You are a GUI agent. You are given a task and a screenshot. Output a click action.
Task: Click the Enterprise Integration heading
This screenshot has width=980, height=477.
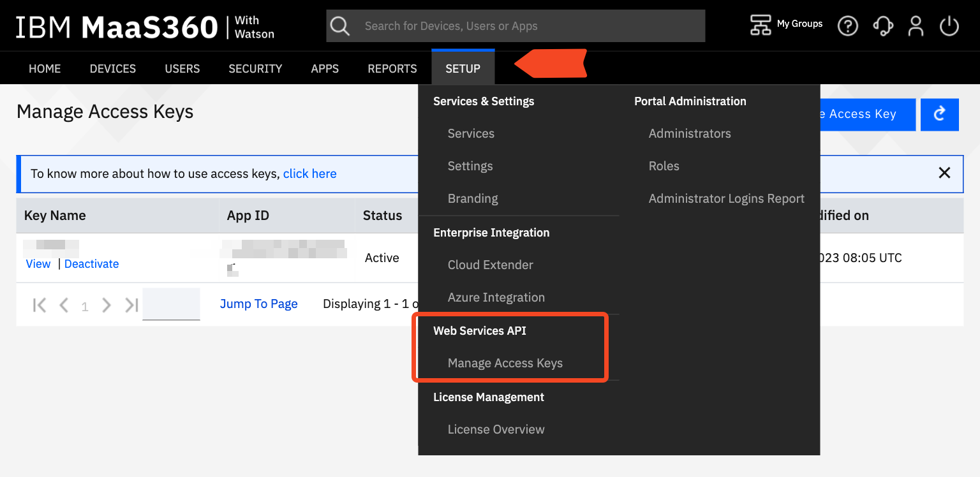(x=491, y=232)
